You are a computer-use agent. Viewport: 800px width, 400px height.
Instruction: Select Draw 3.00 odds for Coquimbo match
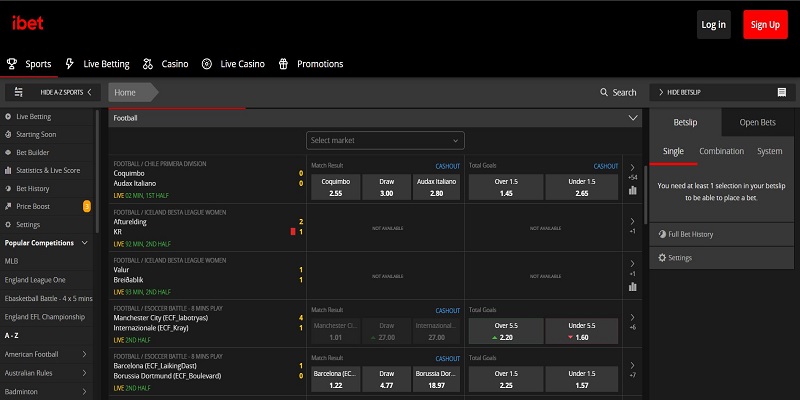(386, 187)
